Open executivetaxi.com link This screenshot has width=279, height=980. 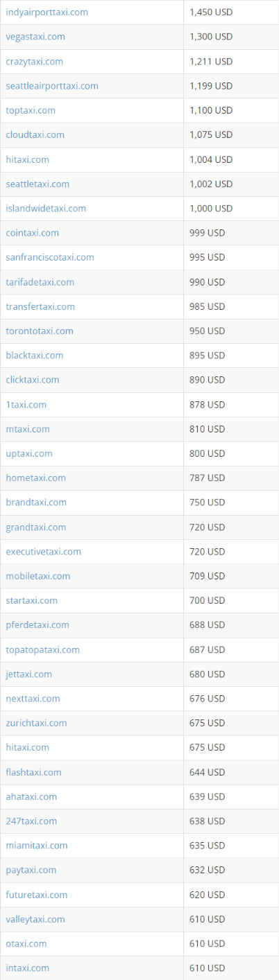(43, 552)
